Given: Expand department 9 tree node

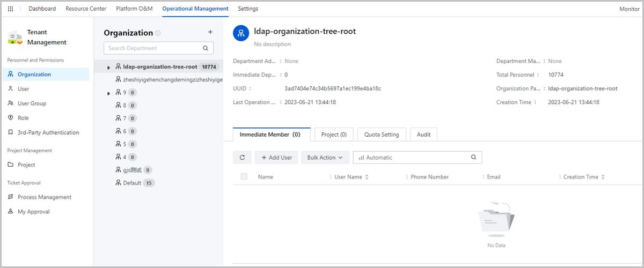Looking at the screenshot, I should click(x=109, y=93).
